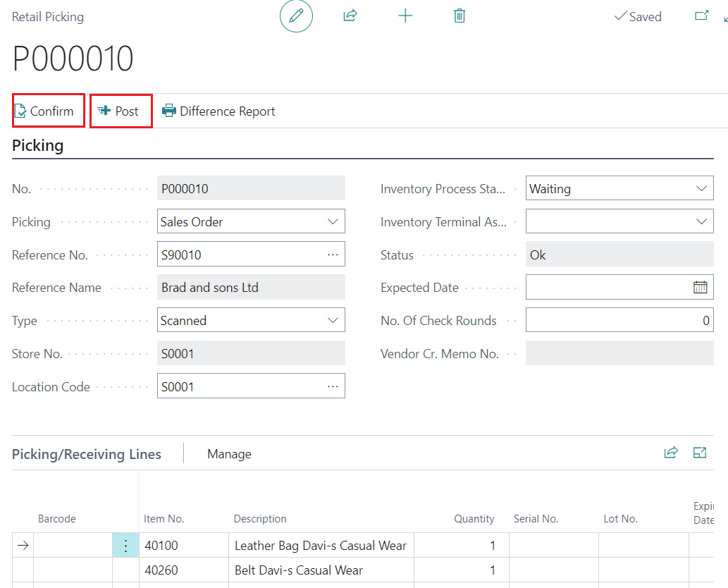Open the Expected Date calendar picker
Viewport: 728px width, 588px height.
[x=700, y=287]
